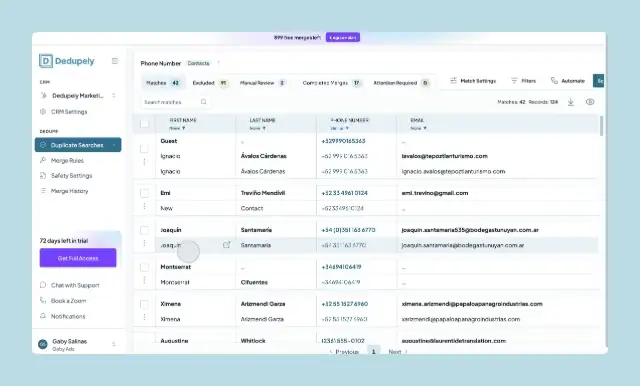Switch to the Attention Required tab

(x=401, y=83)
